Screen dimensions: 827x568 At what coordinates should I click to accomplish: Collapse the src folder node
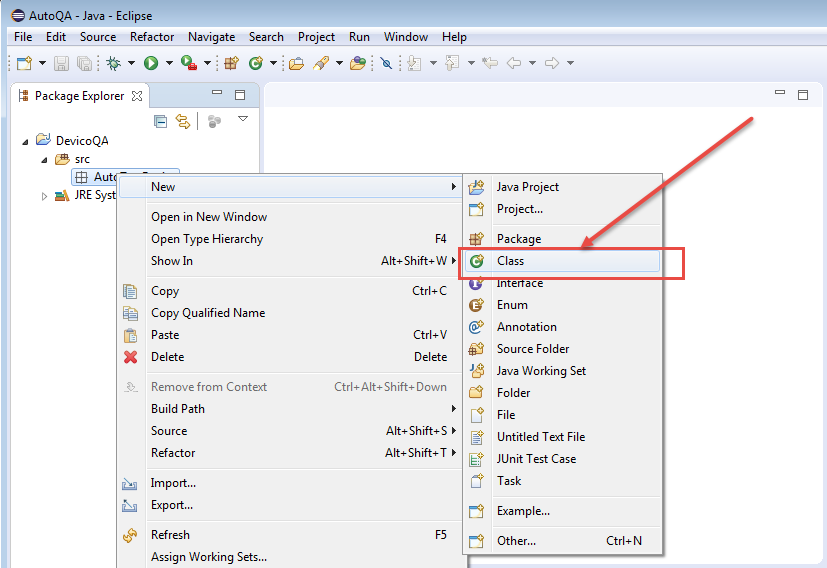(44, 160)
